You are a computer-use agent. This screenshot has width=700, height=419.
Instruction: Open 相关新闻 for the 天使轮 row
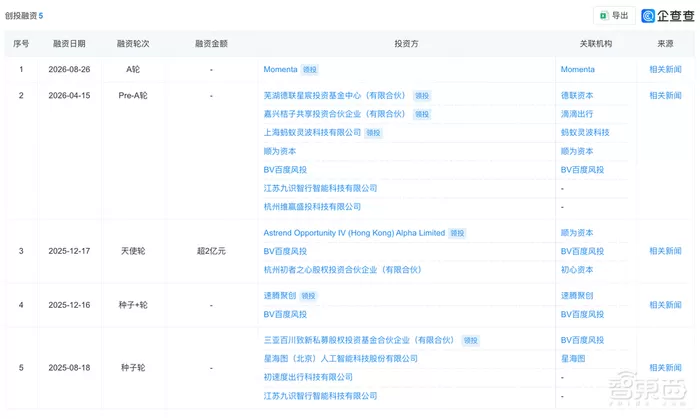[x=665, y=251]
